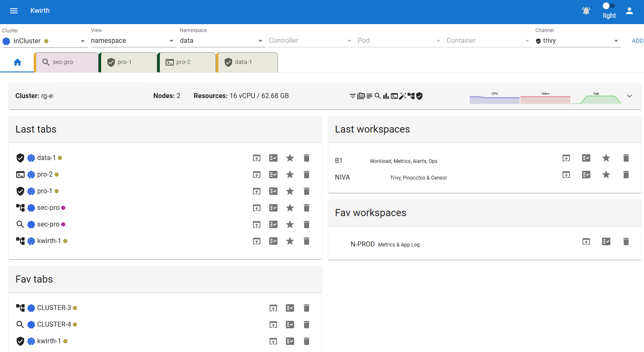Open the Controller dropdown
This screenshot has width=644, height=352.
pos(312,41)
